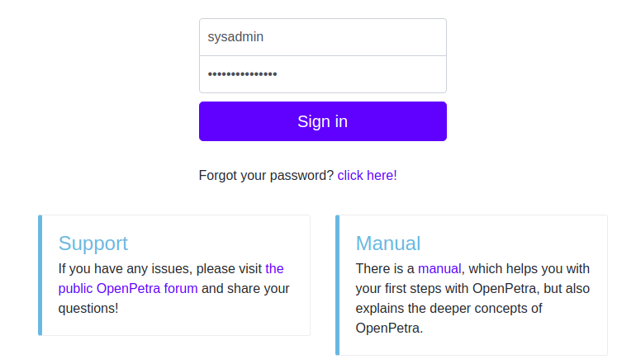
Task: Select the blue accent bar of Manual card
Action: (337, 285)
